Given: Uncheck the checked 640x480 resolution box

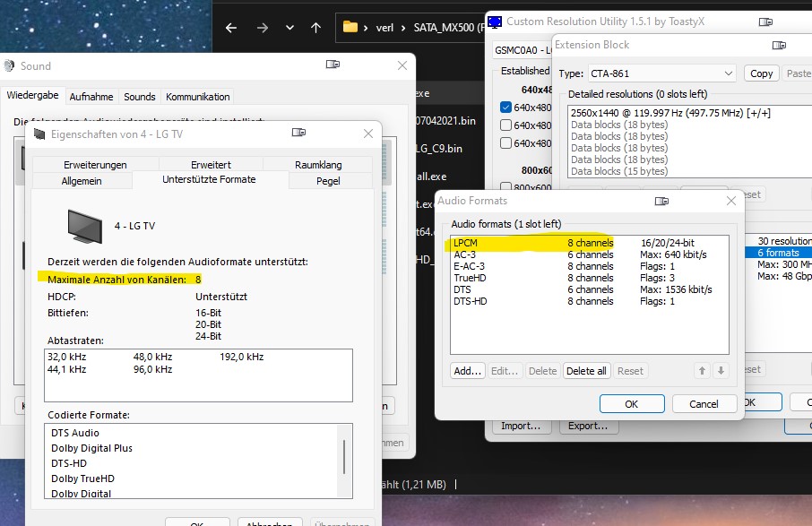Looking at the screenshot, I should pos(506,108).
